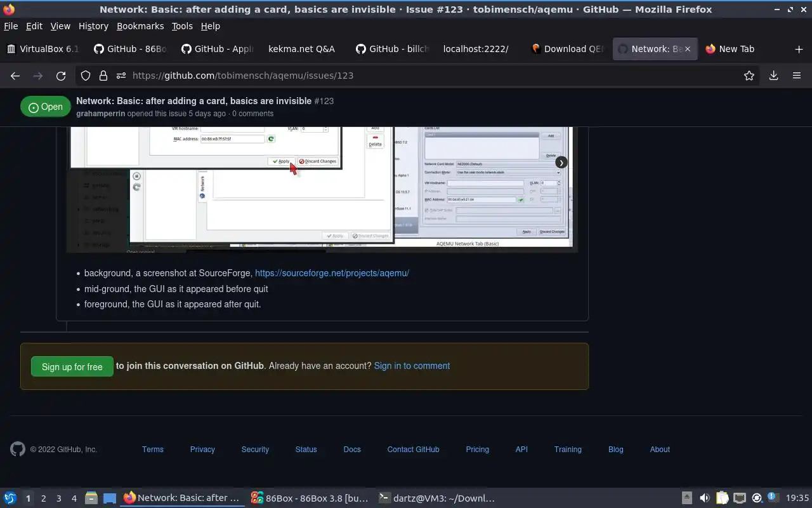
Task: Open Contact GitHub footer link
Action: point(413,449)
